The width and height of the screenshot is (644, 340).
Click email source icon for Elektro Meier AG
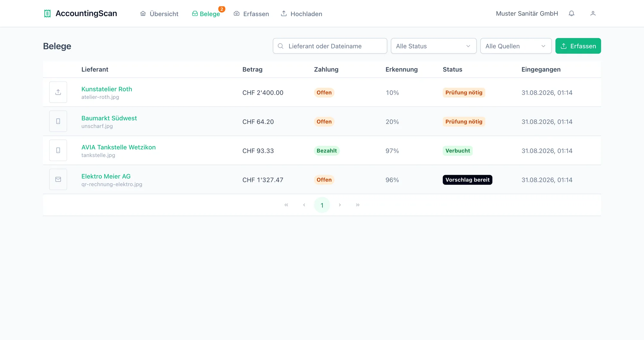tap(58, 179)
